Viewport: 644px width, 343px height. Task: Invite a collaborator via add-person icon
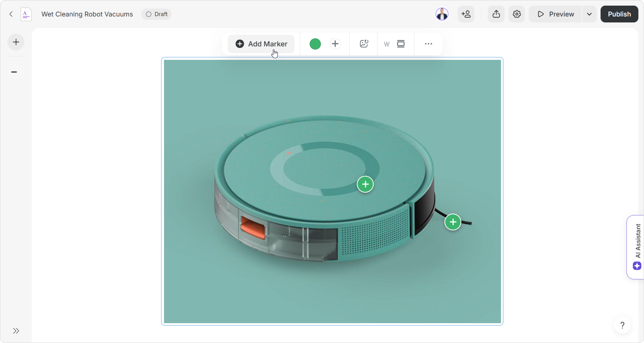pos(466,14)
